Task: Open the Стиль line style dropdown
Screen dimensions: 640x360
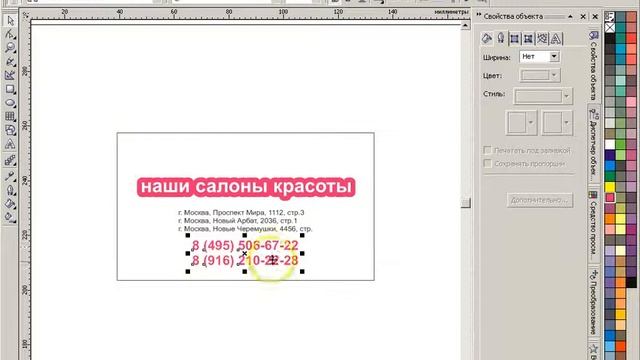Action: point(566,96)
